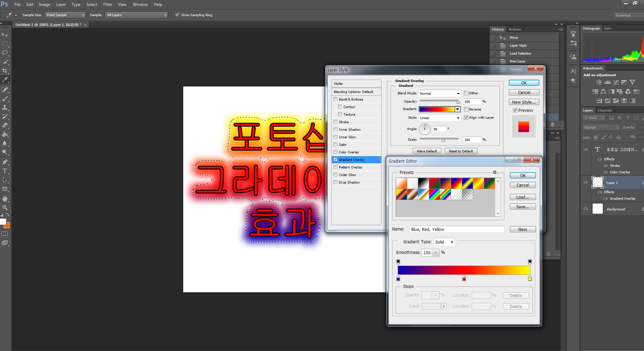Select the Lasso tool
The height and width of the screenshot is (351, 644).
5,53
